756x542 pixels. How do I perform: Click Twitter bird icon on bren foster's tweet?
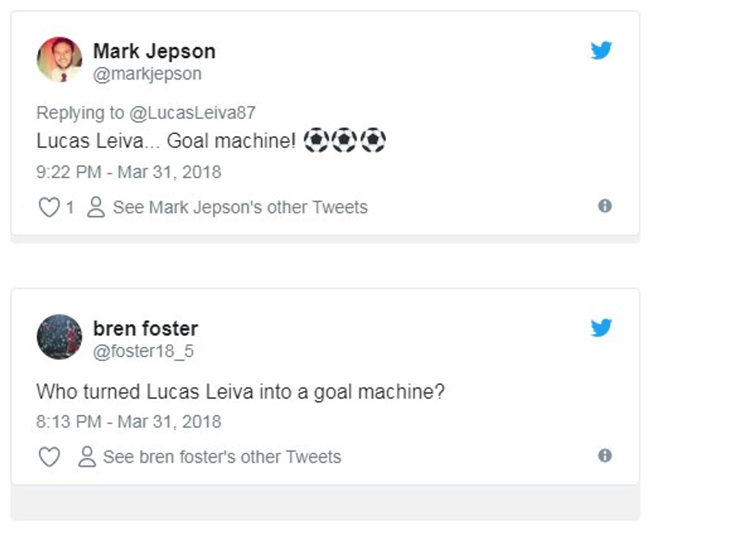pyautogui.click(x=601, y=327)
